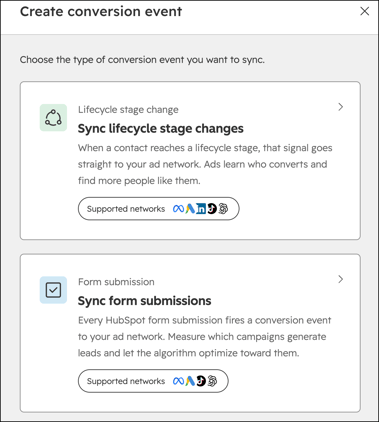This screenshot has width=379, height=422.
Task: Click the OpenAI icon in the form submissions card
Action: click(212, 381)
